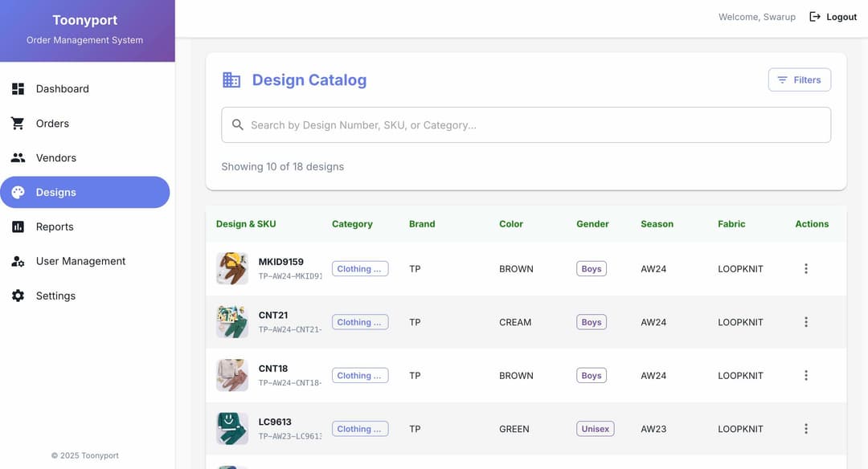Open the actions menu on the CNT18 row
Screen dimensions: 868x469
[x=806, y=375]
